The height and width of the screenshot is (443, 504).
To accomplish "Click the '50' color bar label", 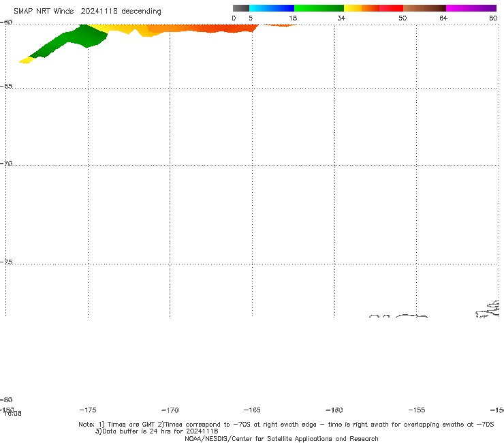I will point(403,18).
